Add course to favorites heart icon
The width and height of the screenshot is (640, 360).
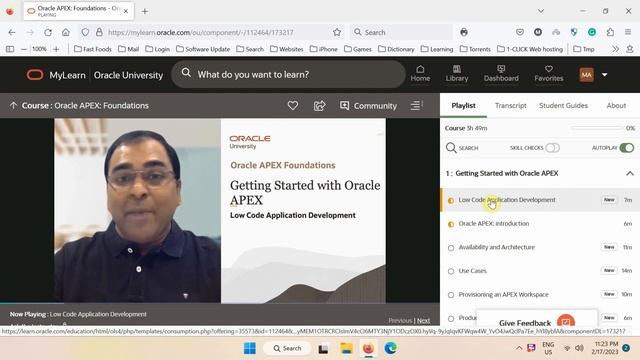click(293, 106)
